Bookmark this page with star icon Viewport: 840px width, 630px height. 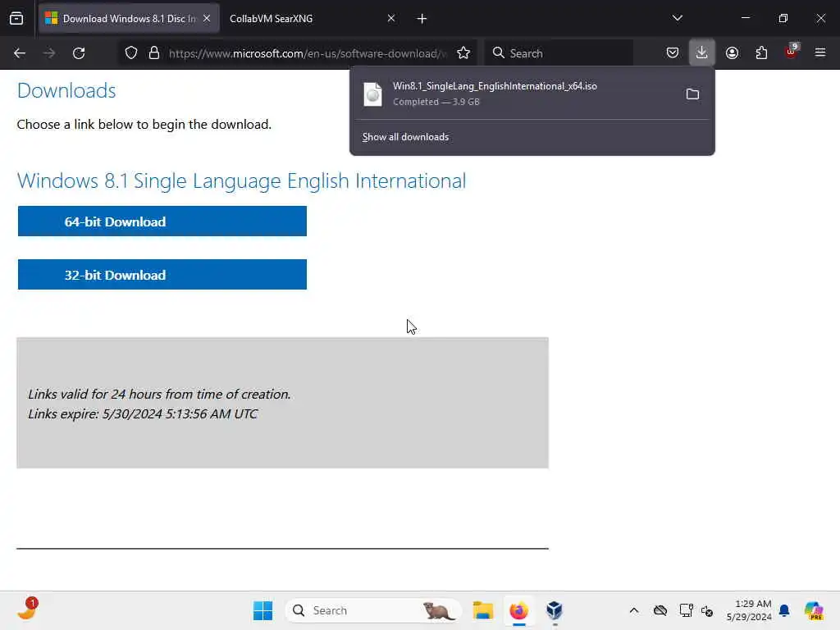463,53
